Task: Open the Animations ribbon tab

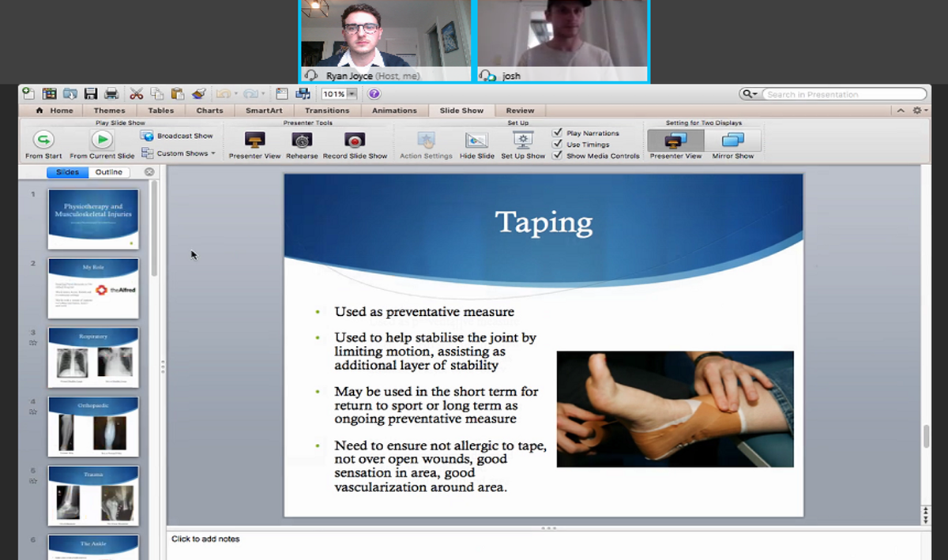Action: 394,111
